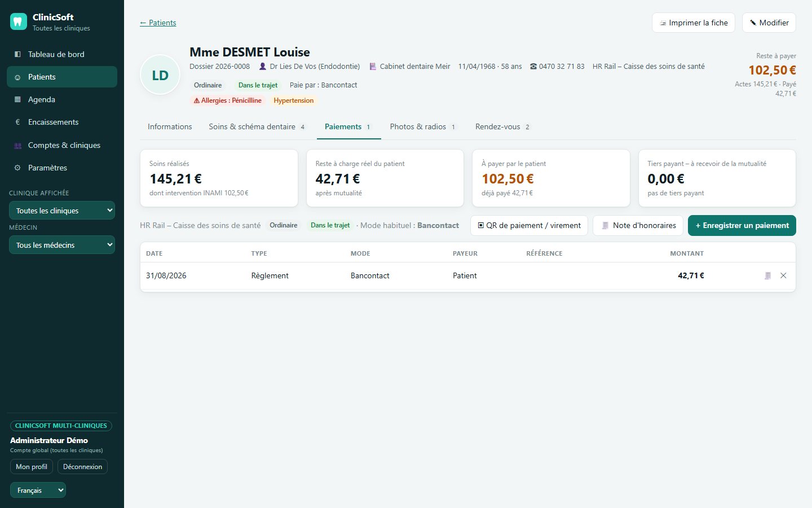Delete the 31/08/2026 payment with the X icon

tap(783, 275)
